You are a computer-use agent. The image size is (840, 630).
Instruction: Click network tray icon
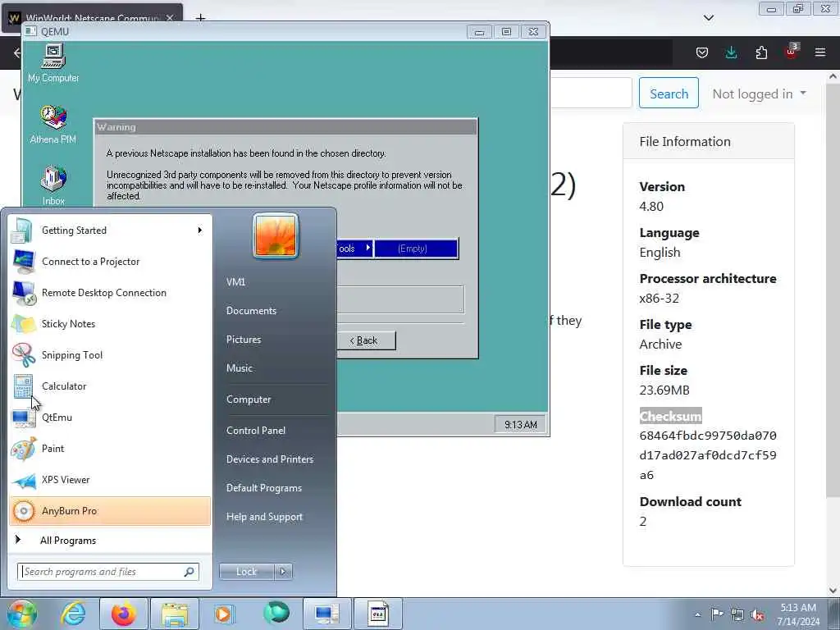(737, 615)
